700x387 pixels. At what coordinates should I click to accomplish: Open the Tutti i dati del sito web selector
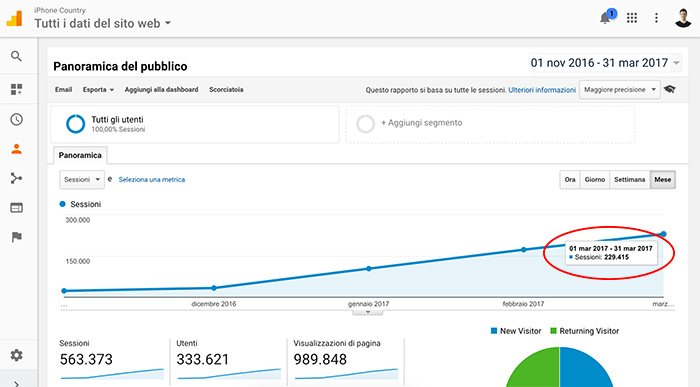point(103,23)
